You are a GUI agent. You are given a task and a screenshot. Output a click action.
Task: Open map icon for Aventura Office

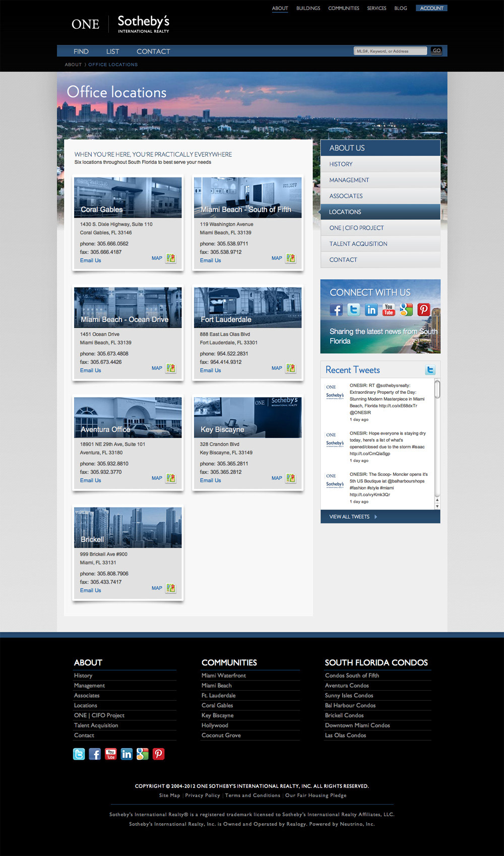[171, 478]
